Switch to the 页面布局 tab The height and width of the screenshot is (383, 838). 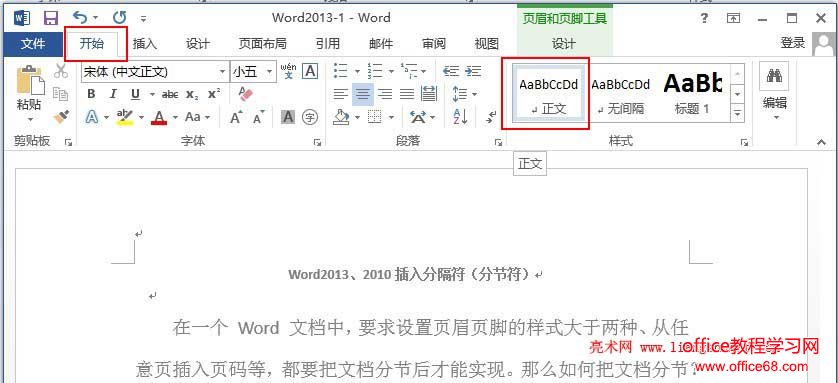262,44
